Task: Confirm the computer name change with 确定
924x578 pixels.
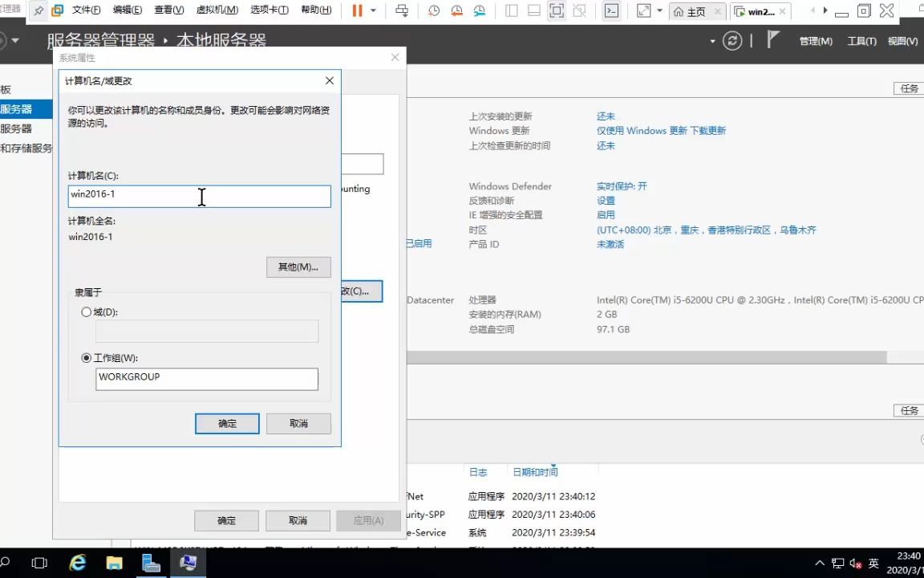Action: coord(227,424)
